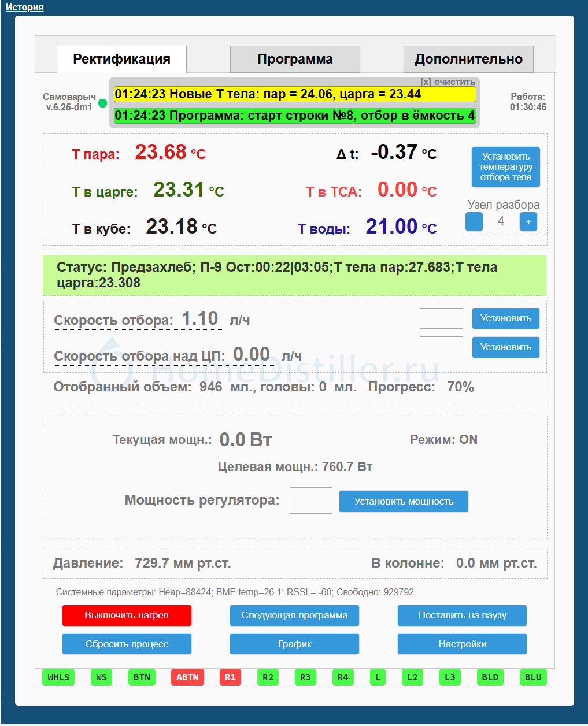
Task: Click the green connection status dot
Action: click(x=103, y=103)
